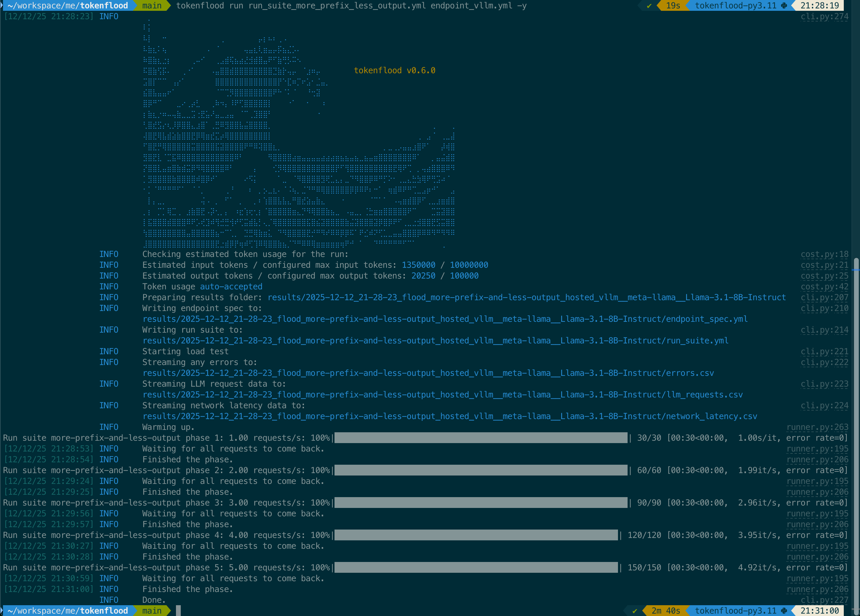Open the runner.py:263 source link
Screen dimensions: 860x616
(817, 427)
